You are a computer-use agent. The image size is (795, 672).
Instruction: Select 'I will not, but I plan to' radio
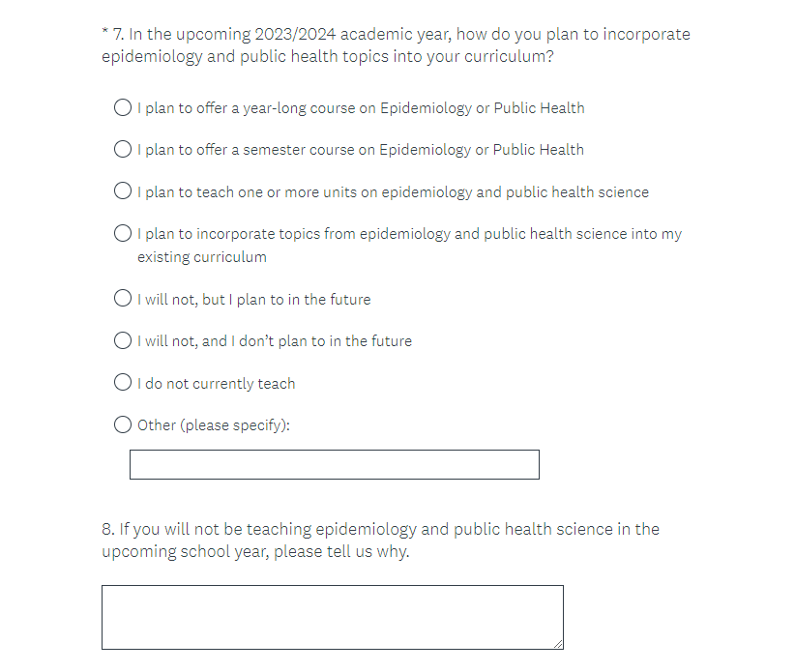(123, 299)
